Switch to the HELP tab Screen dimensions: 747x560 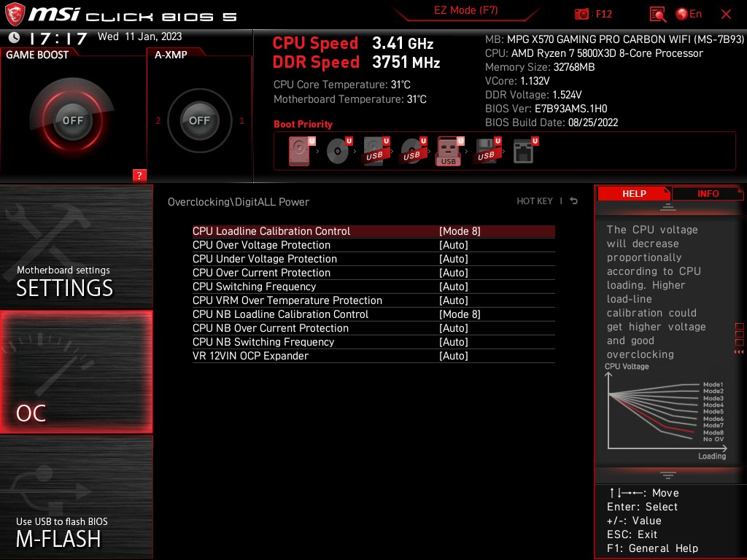click(x=634, y=194)
